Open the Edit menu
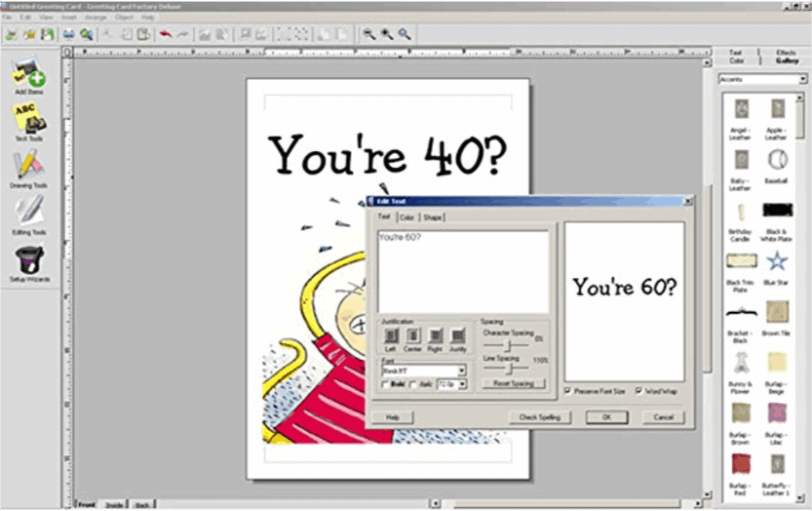Screen dimensions: 812x511 (x=26, y=18)
